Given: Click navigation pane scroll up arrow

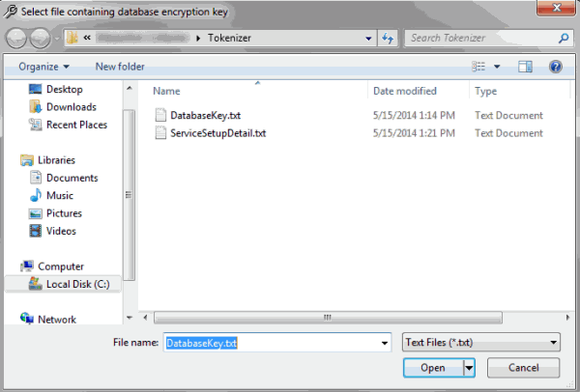Looking at the screenshot, I should click(130, 88).
